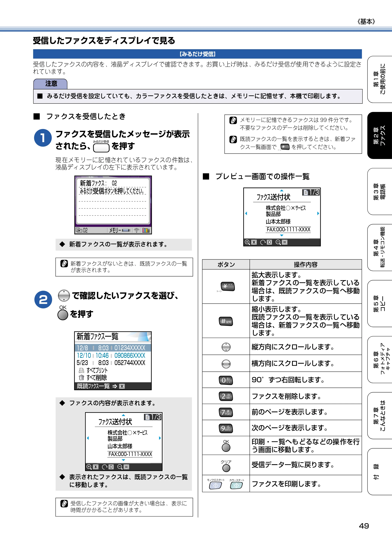
Task: Open the 第4章 転送・リモコン機能 side tab
Action: [x=379, y=248]
